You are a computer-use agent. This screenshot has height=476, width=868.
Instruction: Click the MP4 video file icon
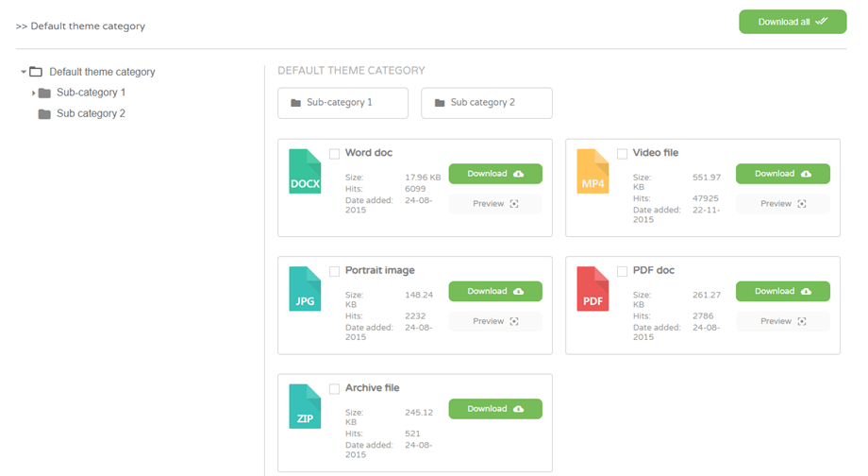[593, 171]
